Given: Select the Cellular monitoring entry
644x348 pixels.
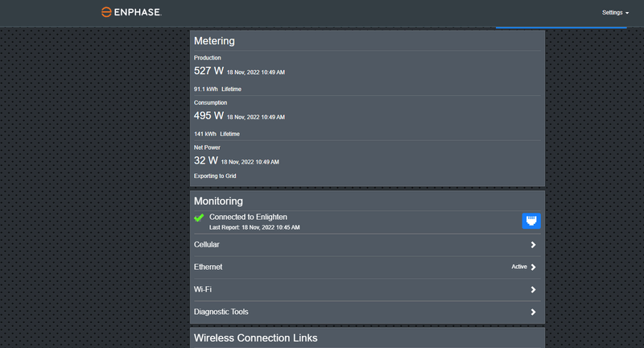Looking at the screenshot, I should tap(207, 244).
